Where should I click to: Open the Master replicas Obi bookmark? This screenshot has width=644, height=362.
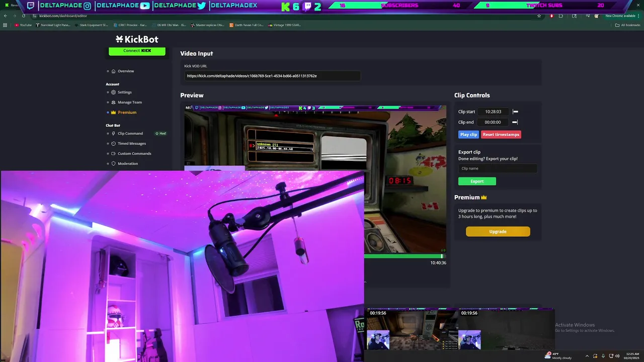coord(207,25)
